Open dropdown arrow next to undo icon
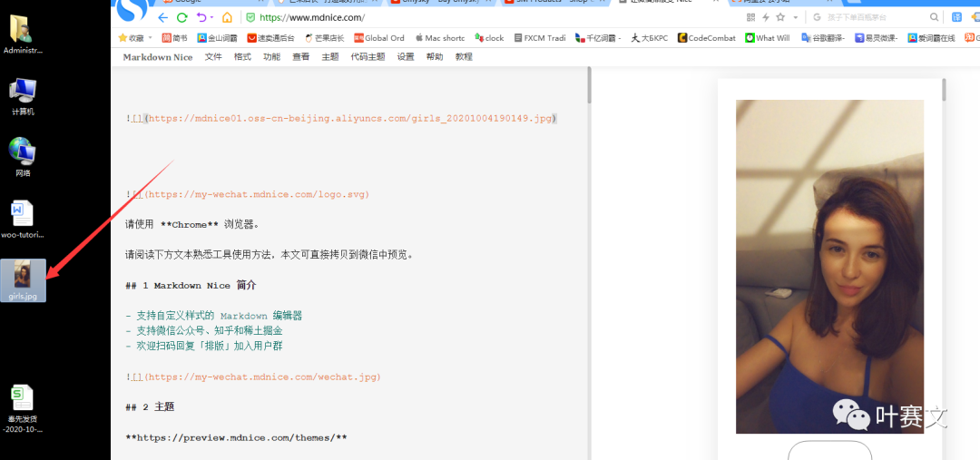 click(x=211, y=17)
